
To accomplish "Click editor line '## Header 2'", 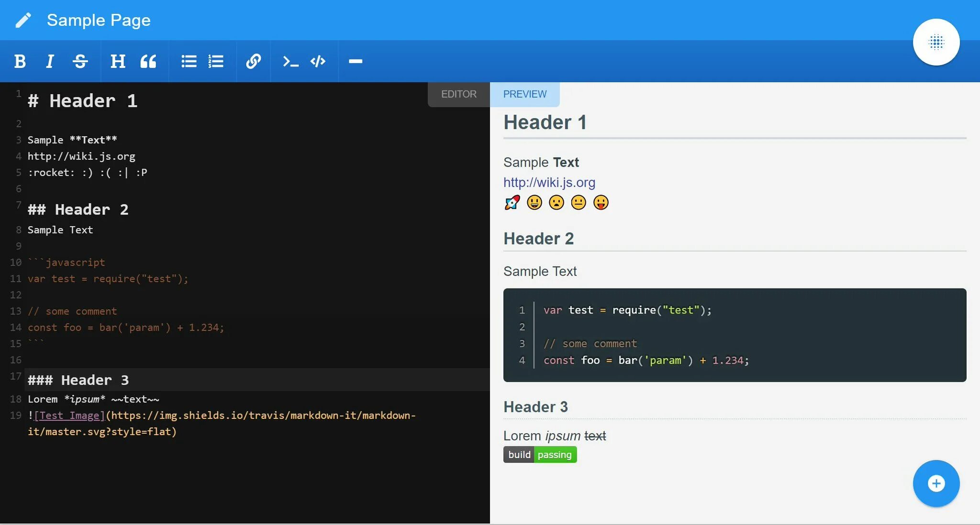I will click(x=78, y=210).
